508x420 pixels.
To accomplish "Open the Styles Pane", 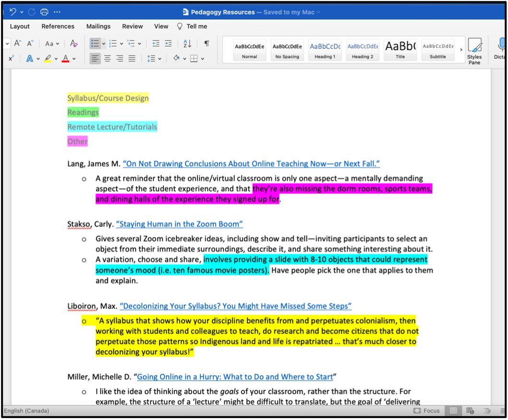I will pos(474,51).
